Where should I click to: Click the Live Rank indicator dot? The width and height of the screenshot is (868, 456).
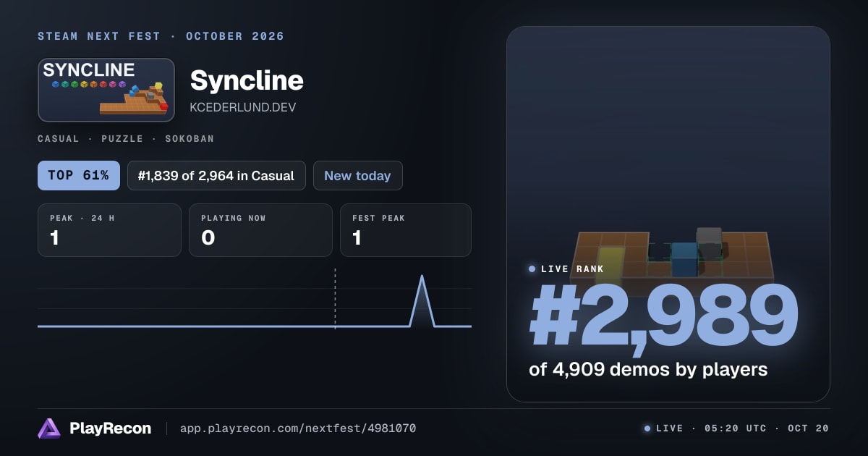(532, 269)
